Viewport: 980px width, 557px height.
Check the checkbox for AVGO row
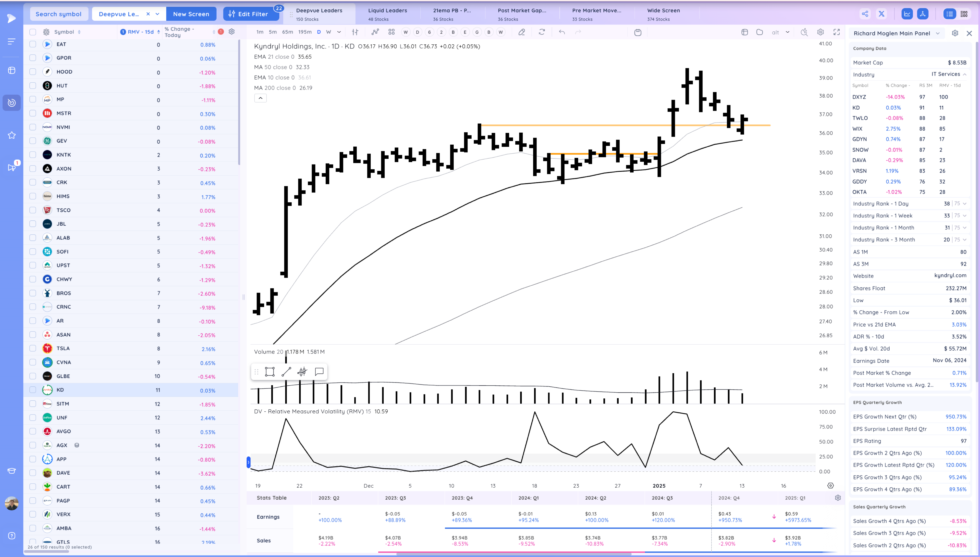coord(33,431)
